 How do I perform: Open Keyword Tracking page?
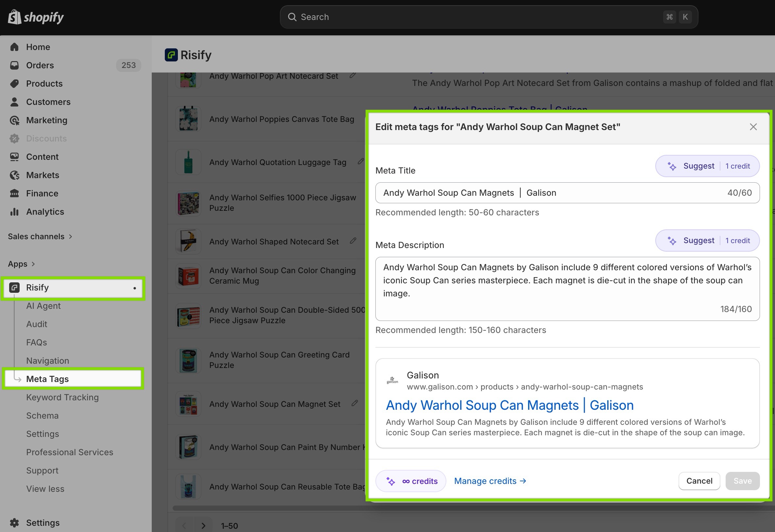click(62, 398)
